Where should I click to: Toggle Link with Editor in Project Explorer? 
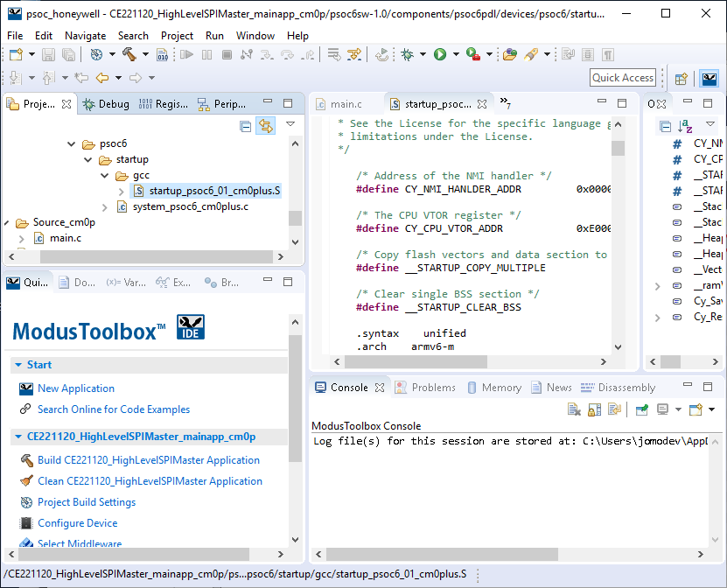point(265,127)
